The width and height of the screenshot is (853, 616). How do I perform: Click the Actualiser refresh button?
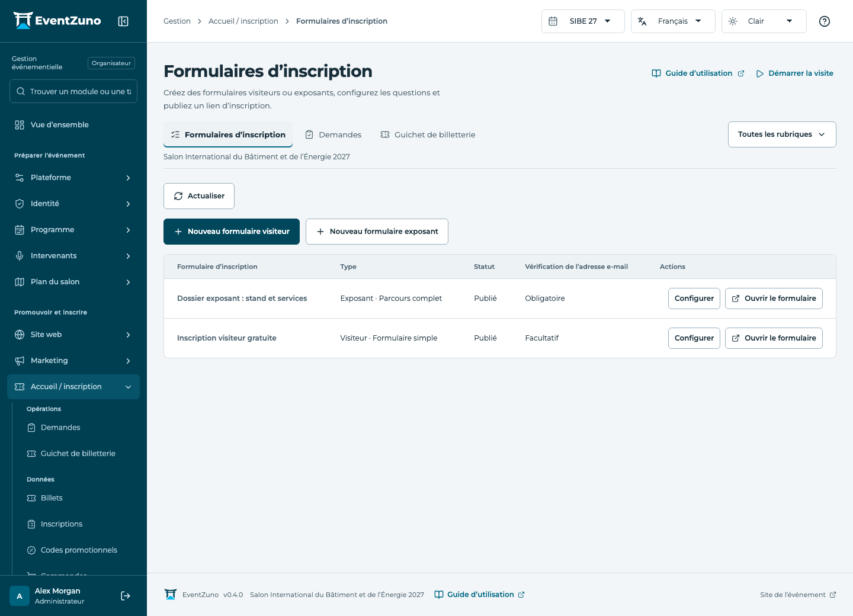199,196
